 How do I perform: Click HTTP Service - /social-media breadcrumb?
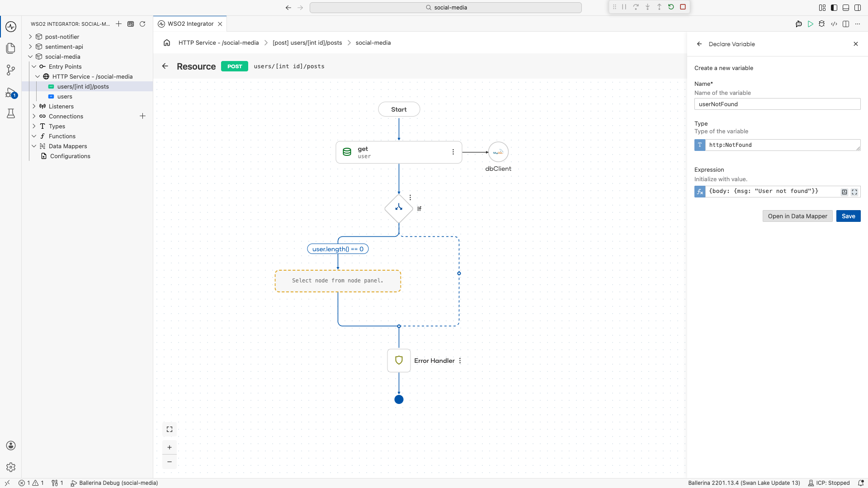click(x=218, y=42)
